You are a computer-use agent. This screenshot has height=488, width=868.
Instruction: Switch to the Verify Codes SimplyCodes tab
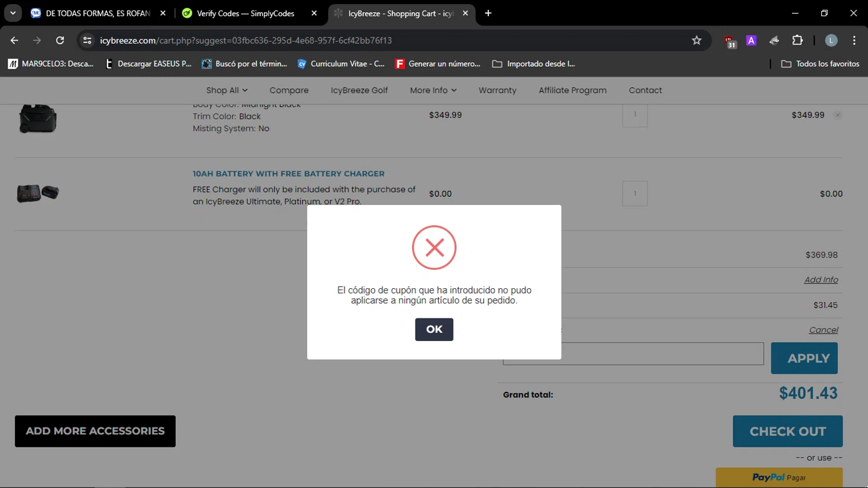245,13
